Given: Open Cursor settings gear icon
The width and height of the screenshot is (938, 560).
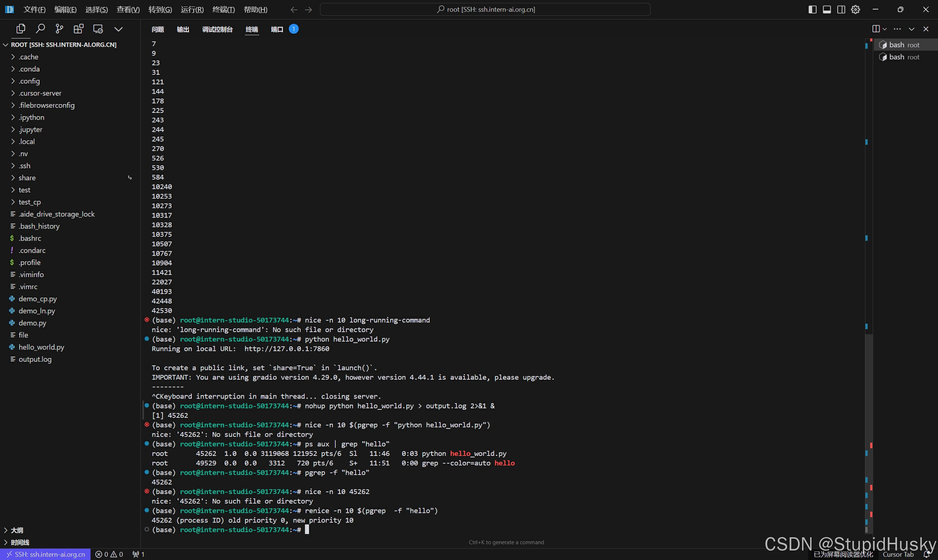Looking at the screenshot, I should [x=856, y=10].
